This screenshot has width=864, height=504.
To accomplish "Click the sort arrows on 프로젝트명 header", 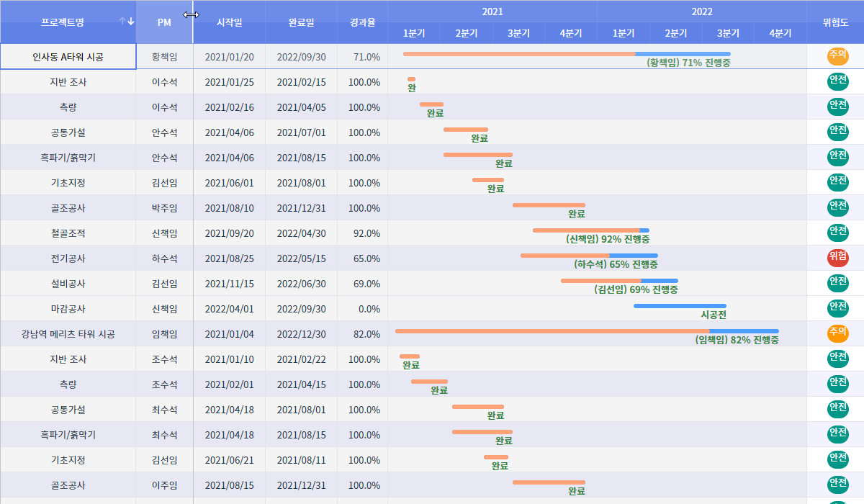I will pos(127,20).
